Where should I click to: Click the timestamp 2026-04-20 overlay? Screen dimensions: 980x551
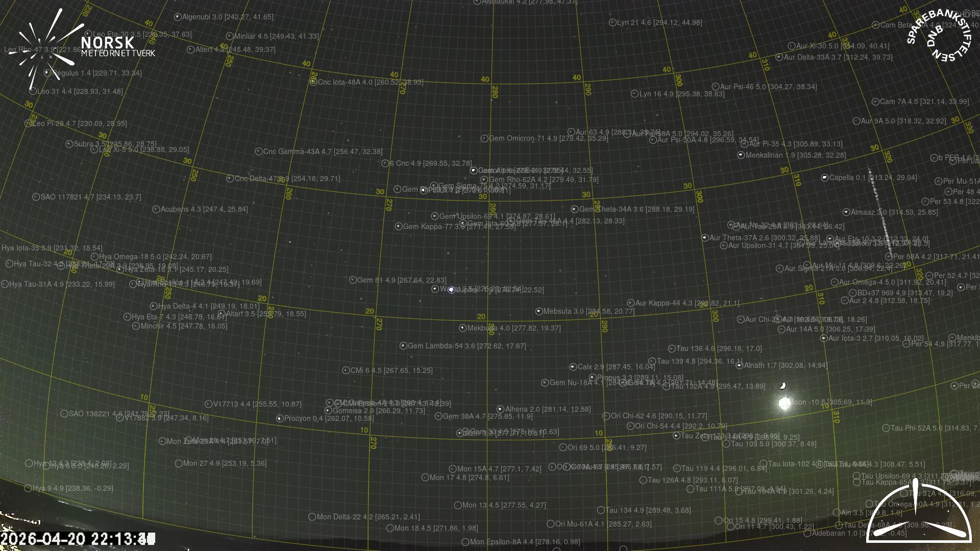(x=77, y=538)
